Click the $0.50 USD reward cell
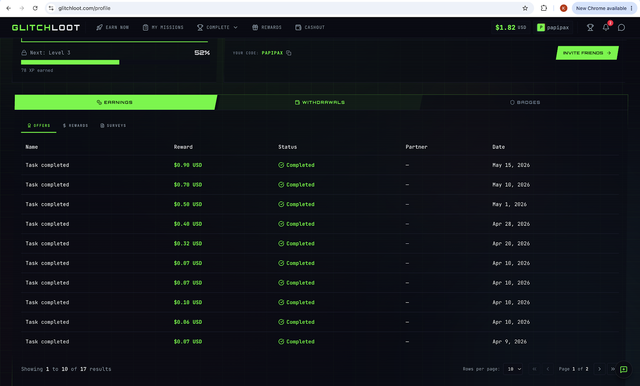Image resolution: width=640 pixels, height=386 pixels. click(x=188, y=204)
